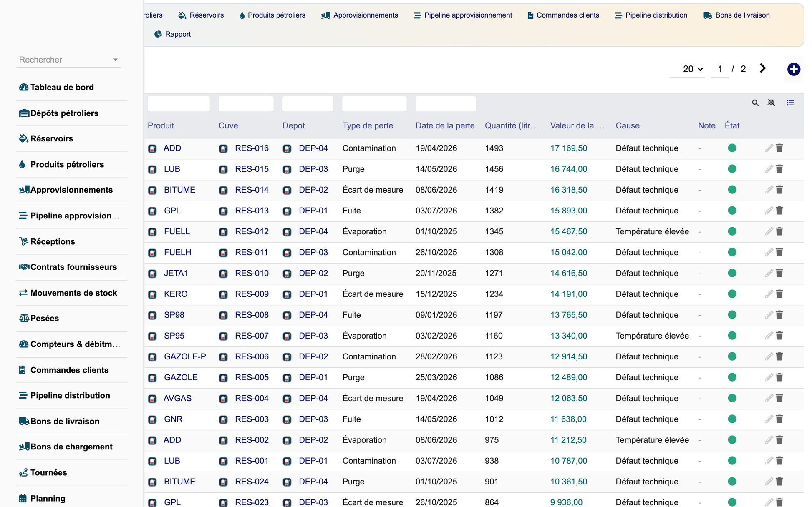Open the KERO product link
This screenshot has width=812, height=507.
tap(176, 294)
